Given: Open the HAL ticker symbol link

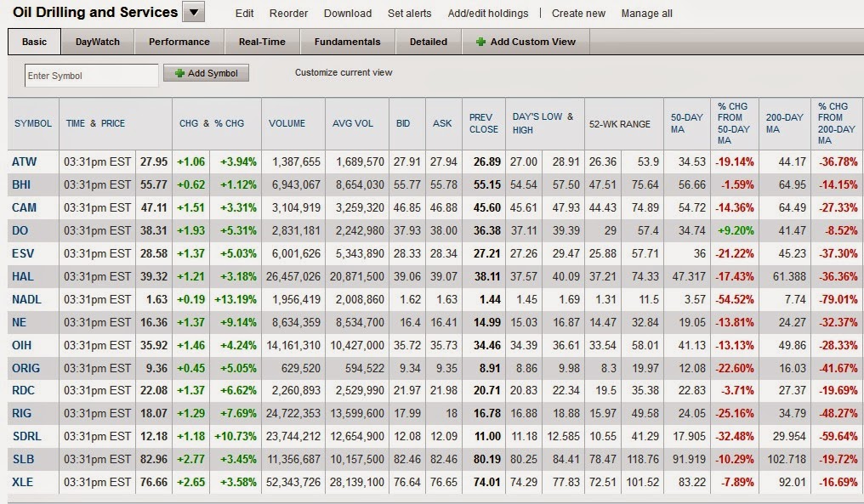Looking at the screenshot, I should (x=23, y=276).
